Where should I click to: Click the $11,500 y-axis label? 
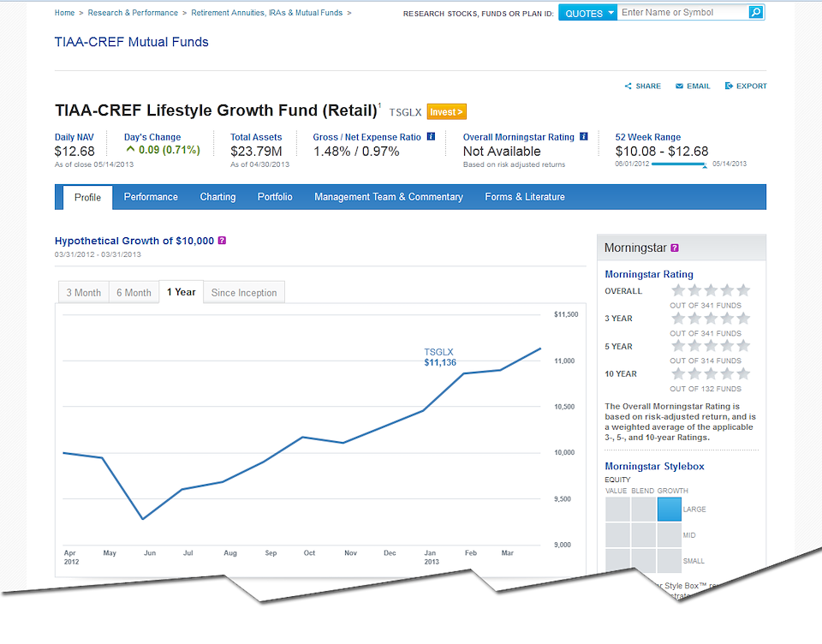tap(566, 314)
